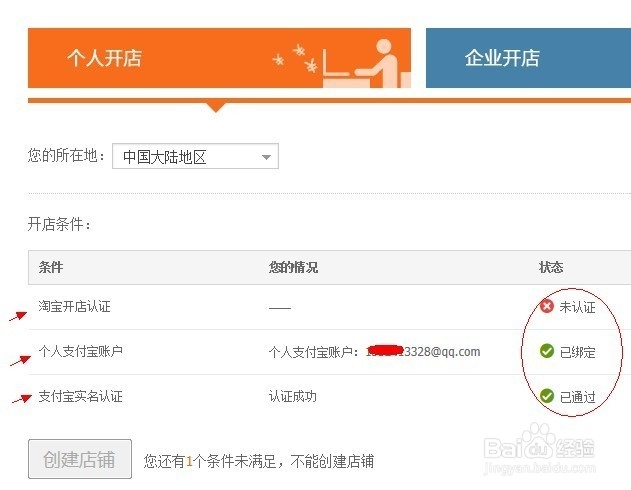Click the 已通过 status text
The width and height of the screenshot is (631, 490).
click(577, 397)
